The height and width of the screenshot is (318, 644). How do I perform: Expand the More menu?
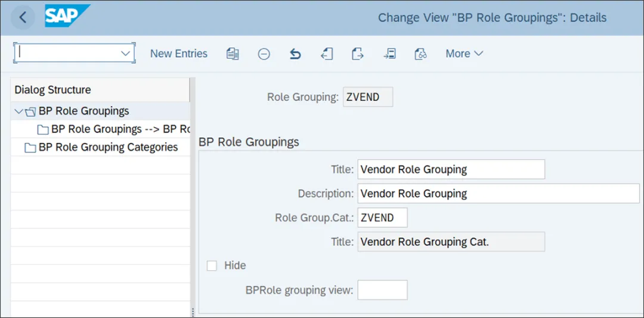(464, 54)
